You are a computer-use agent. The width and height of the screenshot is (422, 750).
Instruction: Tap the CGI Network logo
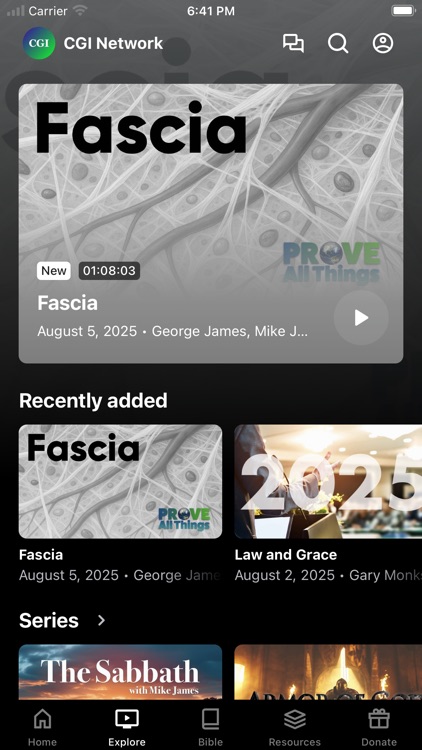[39, 43]
